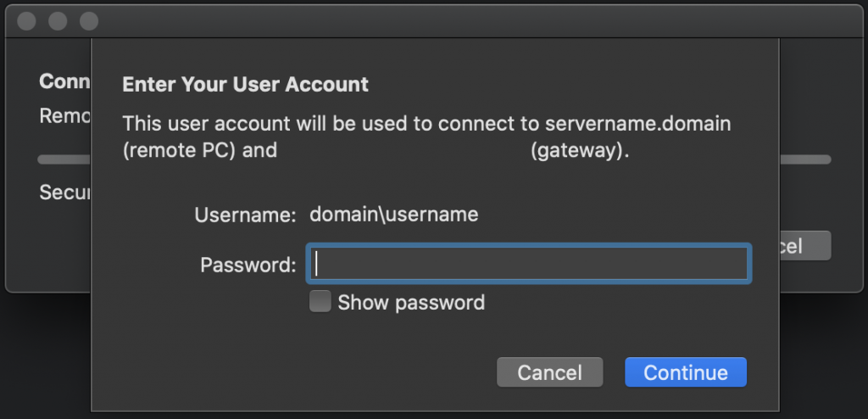Click the middle minimize button in the title bar
The height and width of the screenshot is (419, 868).
tap(58, 21)
